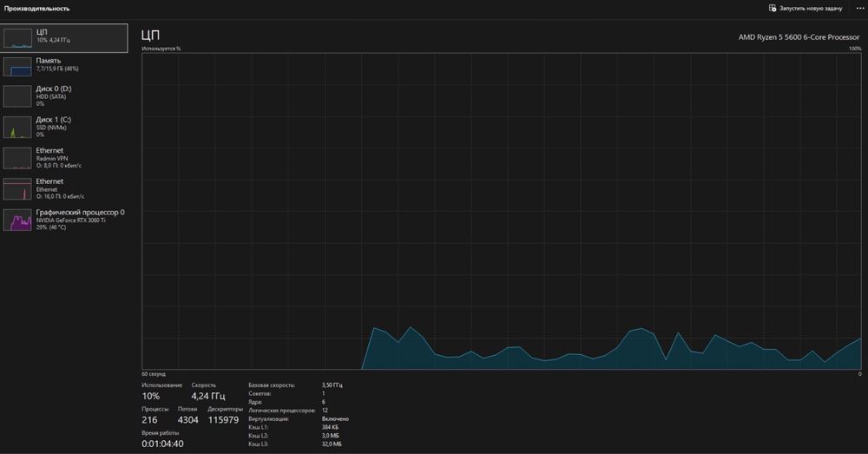Open Radmin VPN Ethernet graph icon
Screen dimensions: 868x454
tap(17, 158)
